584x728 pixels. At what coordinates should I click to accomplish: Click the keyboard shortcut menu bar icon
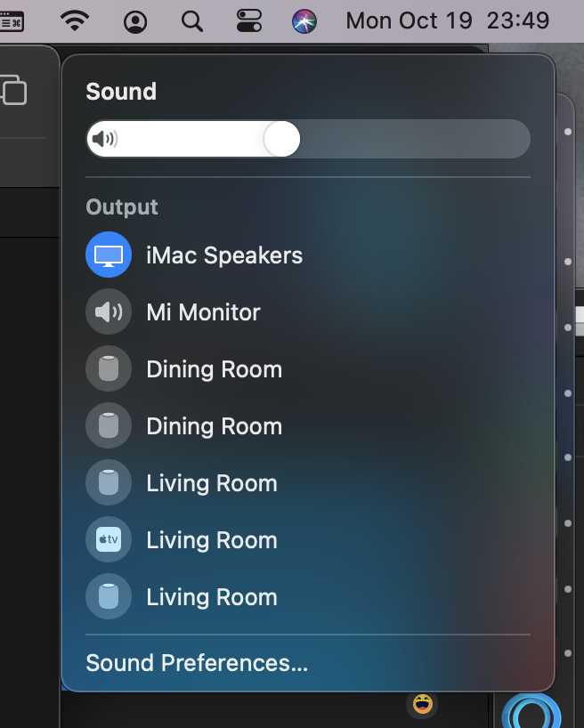coord(12,22)
